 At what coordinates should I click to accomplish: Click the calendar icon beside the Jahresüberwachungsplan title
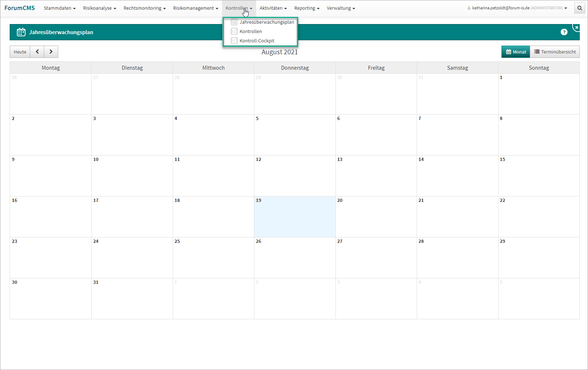tap(21, 32)
